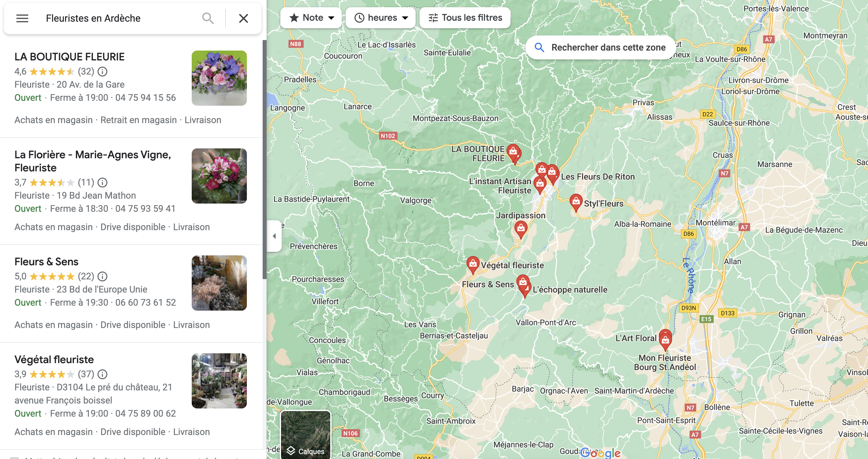
Task: Switch map layers via Calques thumbnail
Action: click(x=306, y=435)
